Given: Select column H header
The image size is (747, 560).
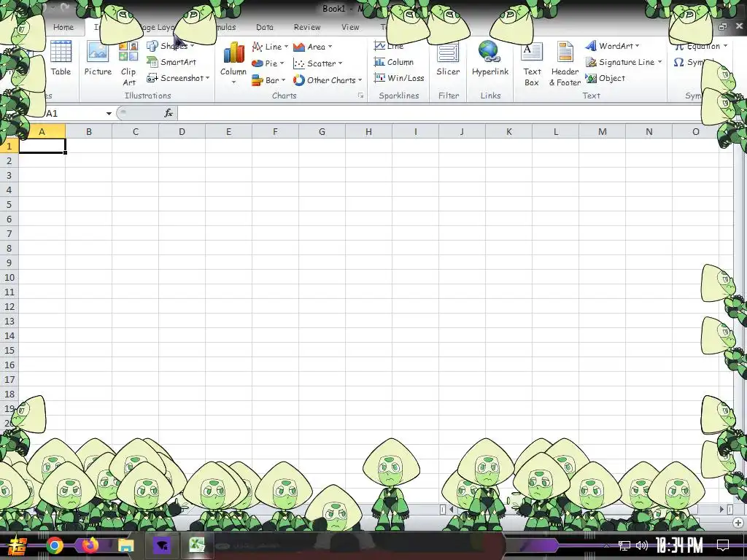Looking at the screenshot, I should (368, 132).
